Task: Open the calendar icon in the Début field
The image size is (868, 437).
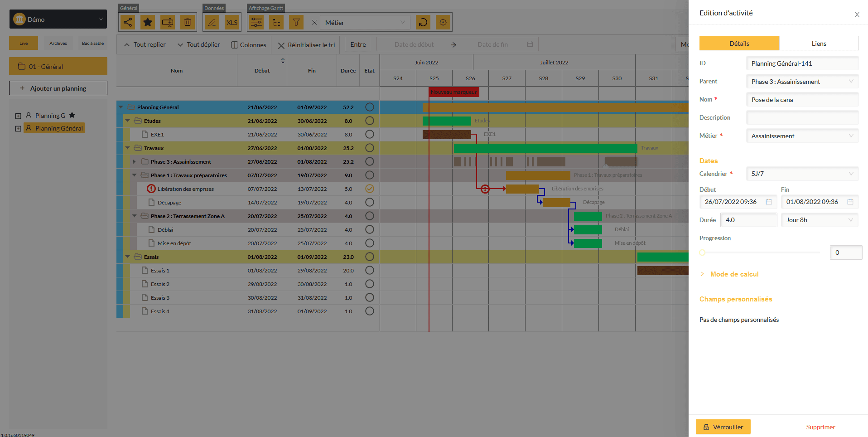Action: pyautogui.click(x=769, y=202)
